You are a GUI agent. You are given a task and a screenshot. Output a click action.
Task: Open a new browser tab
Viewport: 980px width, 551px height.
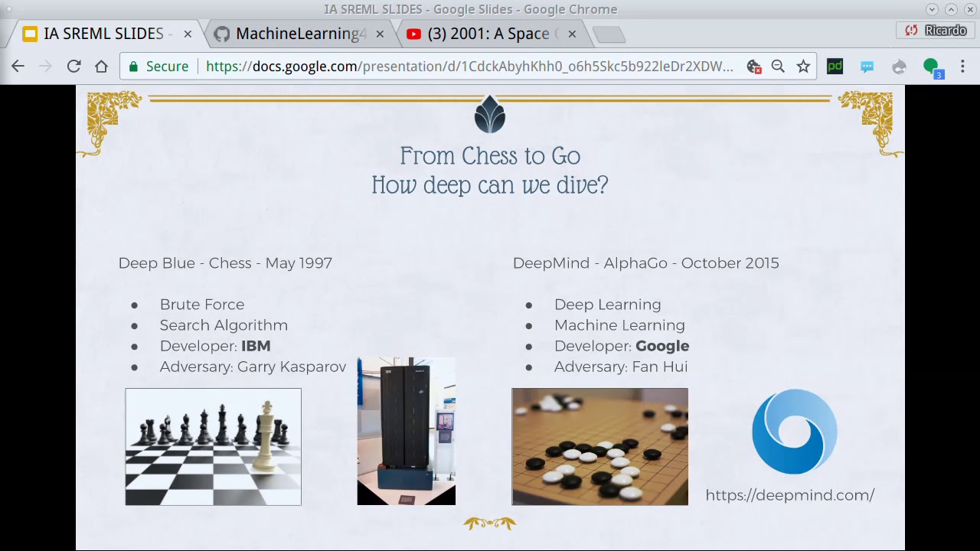[x=609, y=34]
